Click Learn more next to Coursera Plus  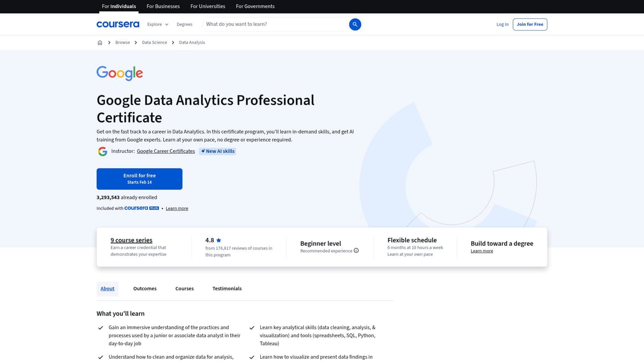pos(177,208)
